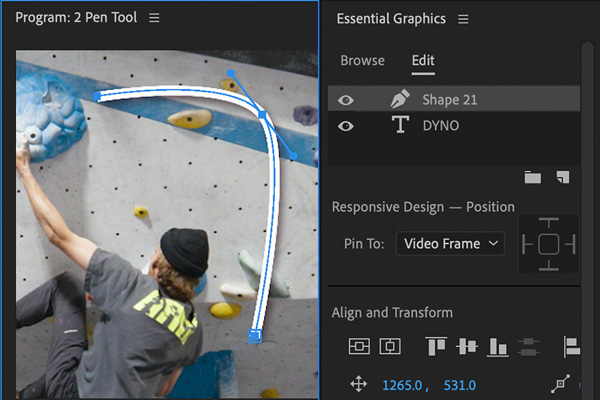Click the Responsive Design — Position heading
This screenshot has height=400, width=600.
423,207
